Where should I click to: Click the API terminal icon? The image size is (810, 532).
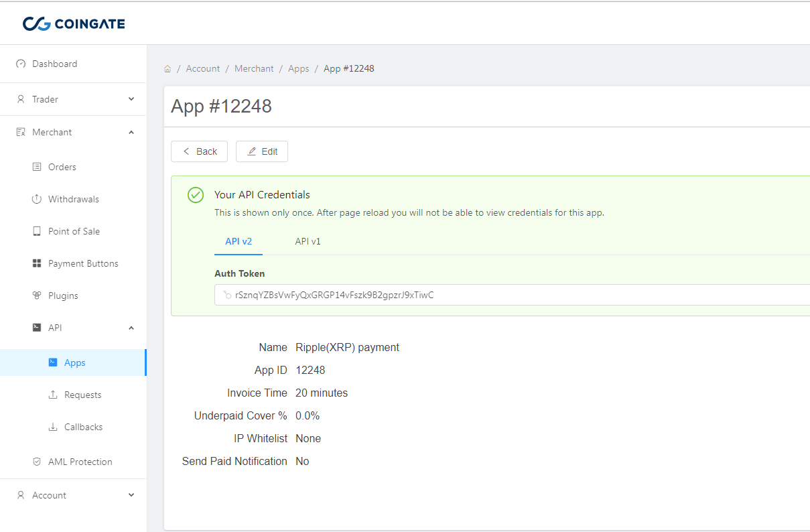(37, 328)
